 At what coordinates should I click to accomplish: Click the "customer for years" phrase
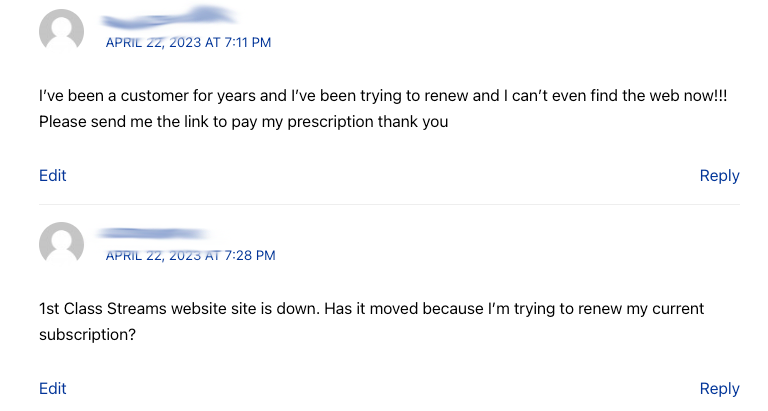[x=181, y=96]
